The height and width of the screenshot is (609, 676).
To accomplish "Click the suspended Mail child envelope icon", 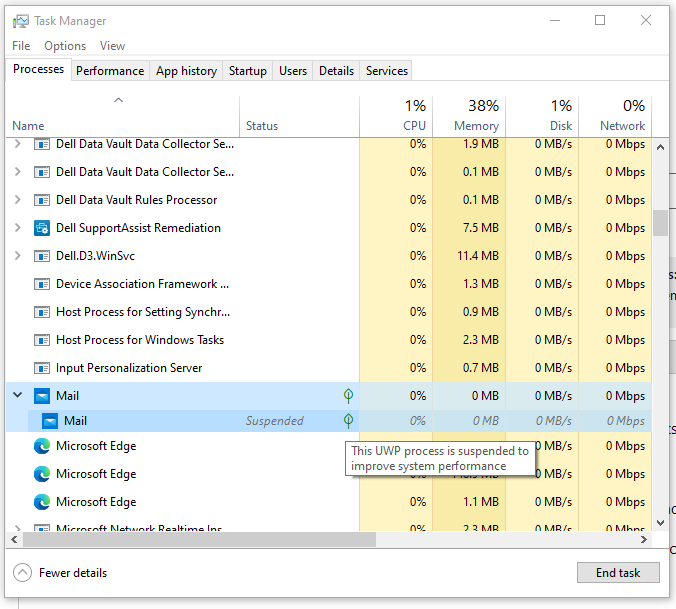I will pos(50,421).
